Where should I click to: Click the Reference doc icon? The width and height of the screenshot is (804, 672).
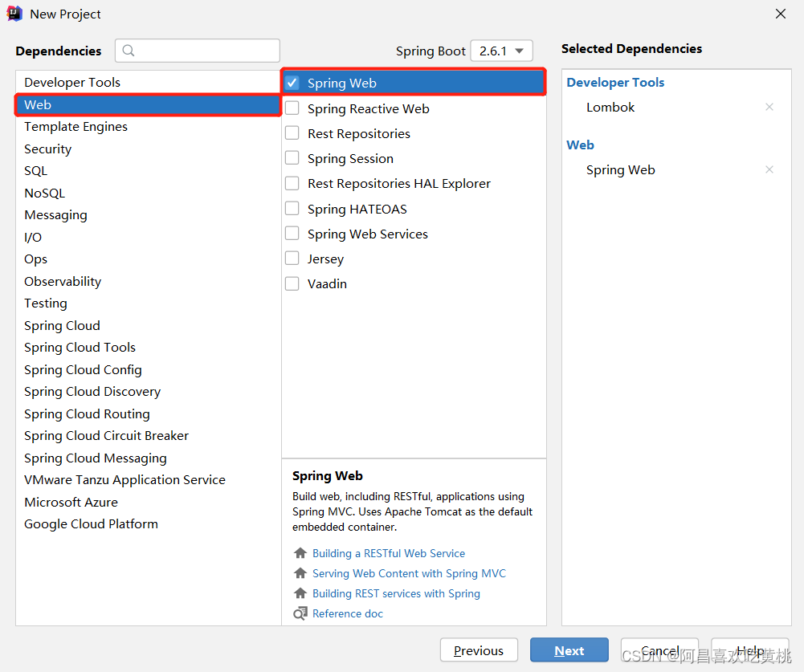coord(300,613)
